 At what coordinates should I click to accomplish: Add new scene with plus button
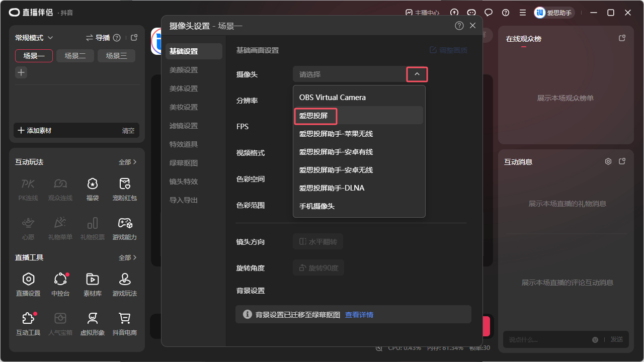click(21, 72)
